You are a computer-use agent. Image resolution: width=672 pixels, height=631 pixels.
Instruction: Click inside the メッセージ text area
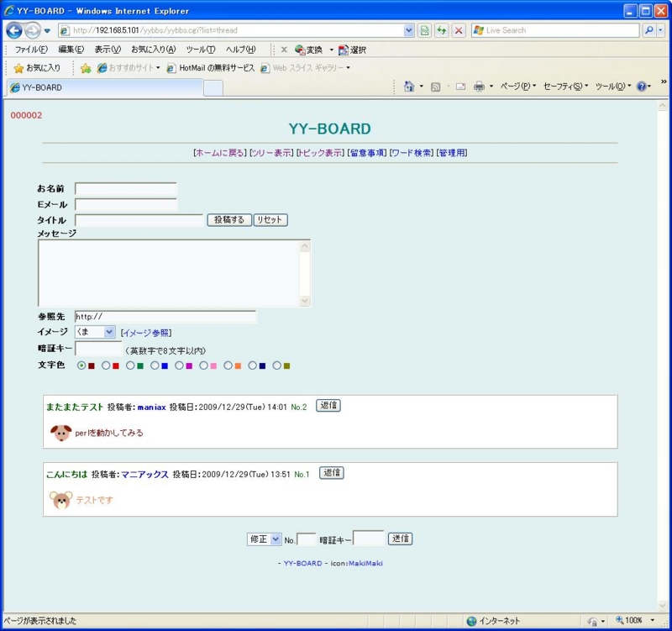click(168, 269)
